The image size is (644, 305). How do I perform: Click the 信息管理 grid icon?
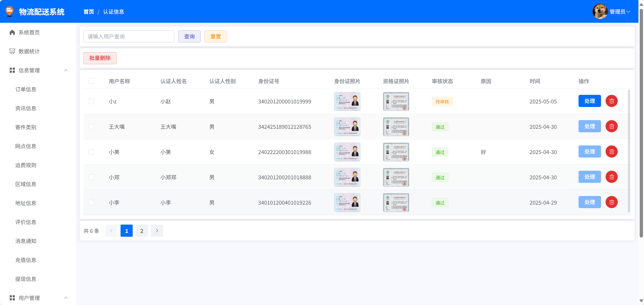point(12,70)
